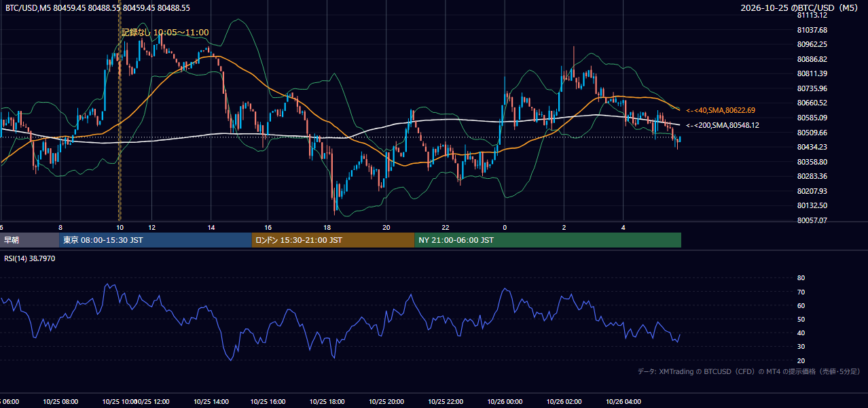
Task: Click the データ: XMTrading data source note
Action: pos(749,371)
